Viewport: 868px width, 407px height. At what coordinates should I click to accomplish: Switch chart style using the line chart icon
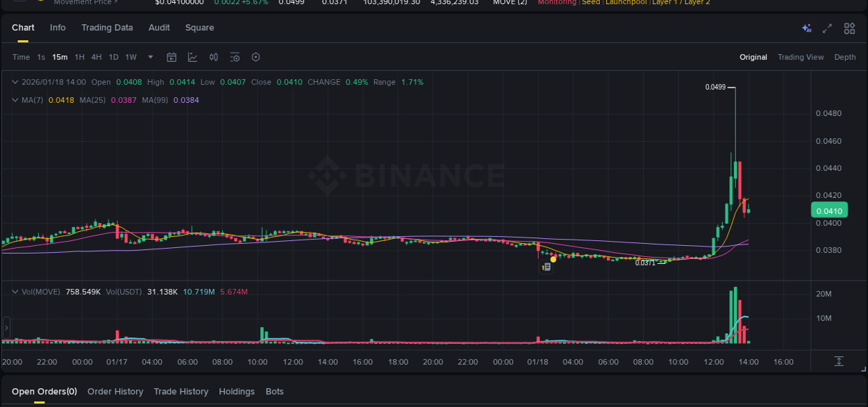[192, 57]
